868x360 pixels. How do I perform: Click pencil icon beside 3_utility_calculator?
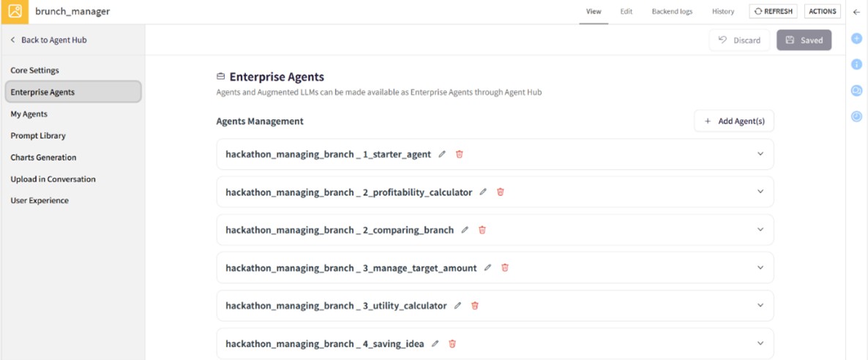[x=457, y=306]
